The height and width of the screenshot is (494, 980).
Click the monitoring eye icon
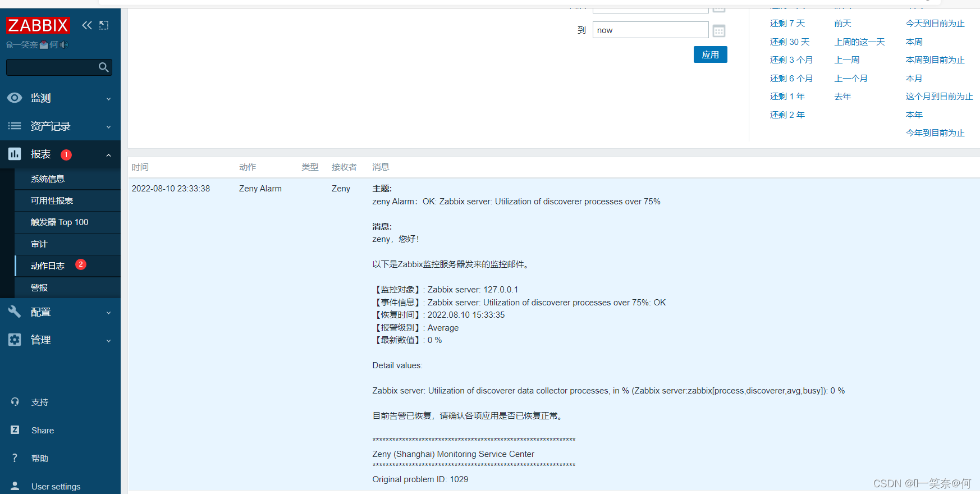(x=15, y=98)
